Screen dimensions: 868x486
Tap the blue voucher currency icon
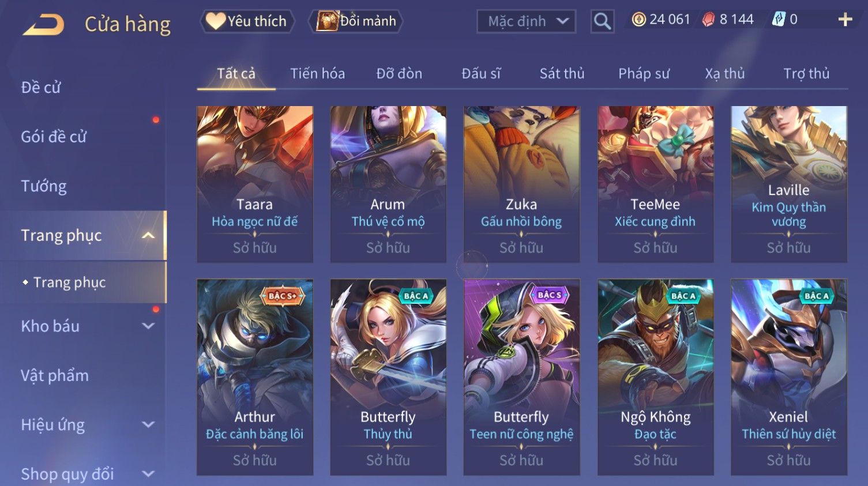pyautogui.click(x=779, y=20)
